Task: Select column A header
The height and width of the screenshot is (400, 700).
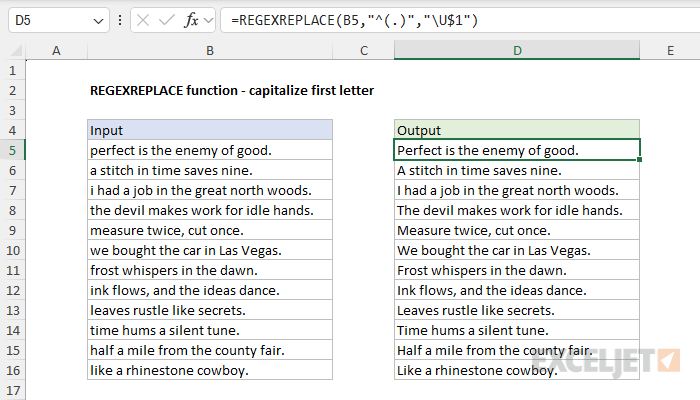Action: (54, 50)
